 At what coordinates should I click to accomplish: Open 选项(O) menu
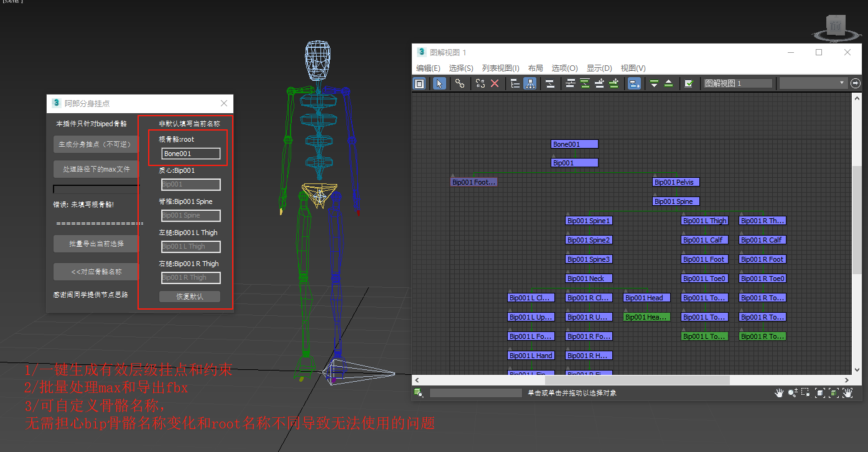(565, 68)
